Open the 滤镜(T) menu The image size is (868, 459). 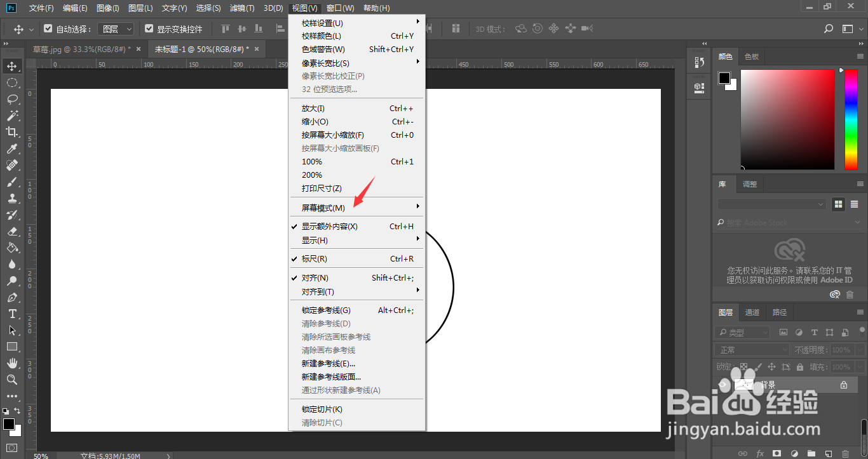coord(242,8)
